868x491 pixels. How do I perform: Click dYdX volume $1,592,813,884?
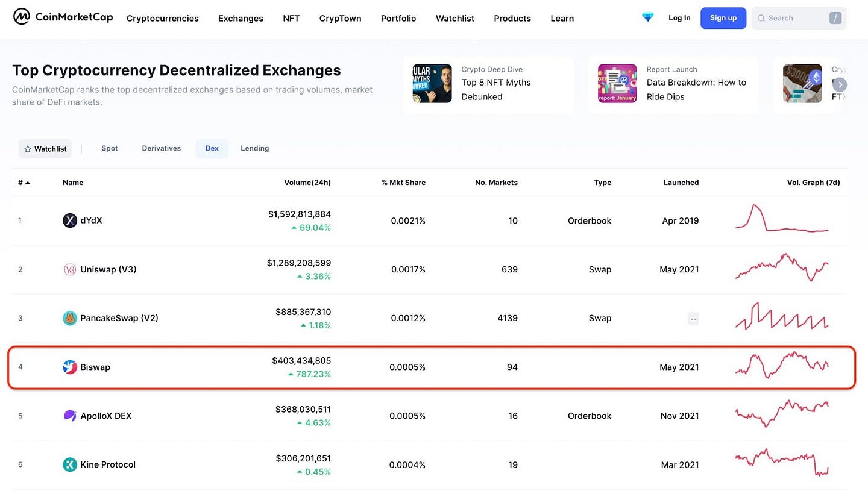(x=300, y=214)
